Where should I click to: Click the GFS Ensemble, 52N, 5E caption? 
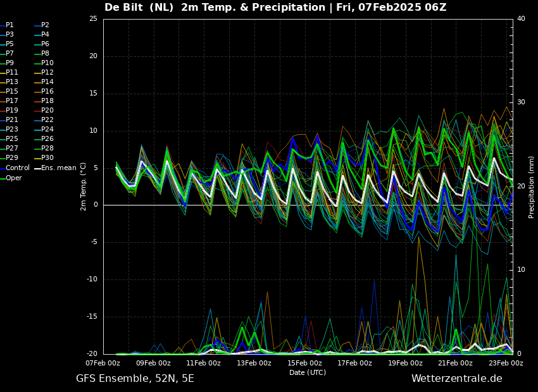tap(135, 379)
